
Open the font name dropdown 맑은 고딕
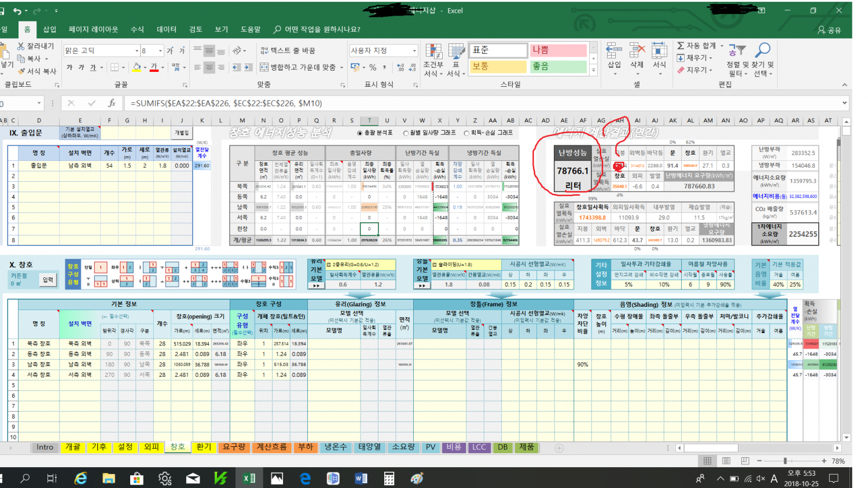pyautogui.click(x=137, y=51)
